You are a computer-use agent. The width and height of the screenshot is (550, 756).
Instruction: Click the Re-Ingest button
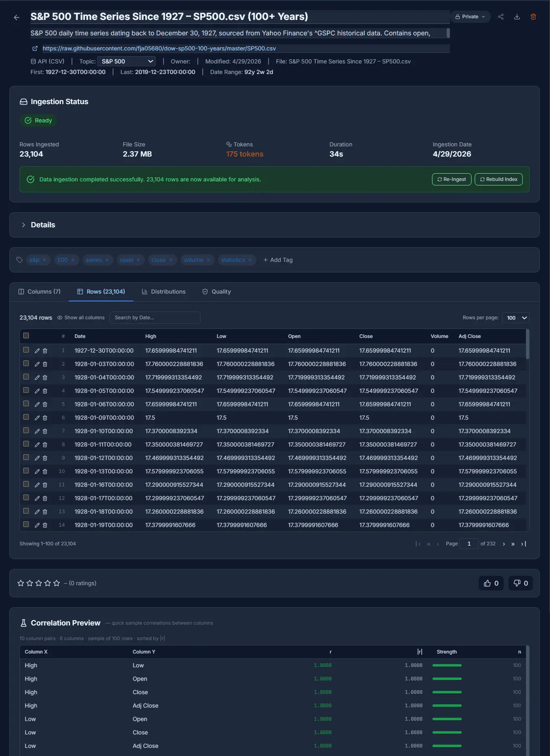pyautogui.click(x=452, y=179)
